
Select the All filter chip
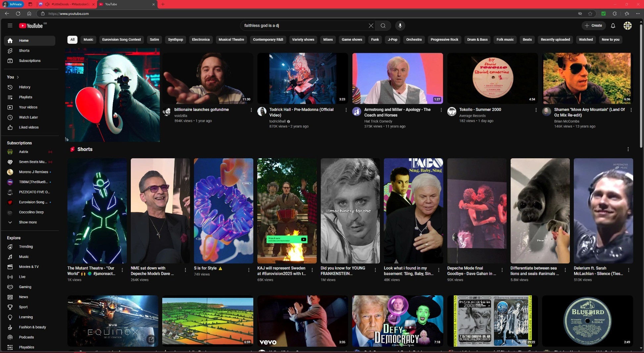72,39
